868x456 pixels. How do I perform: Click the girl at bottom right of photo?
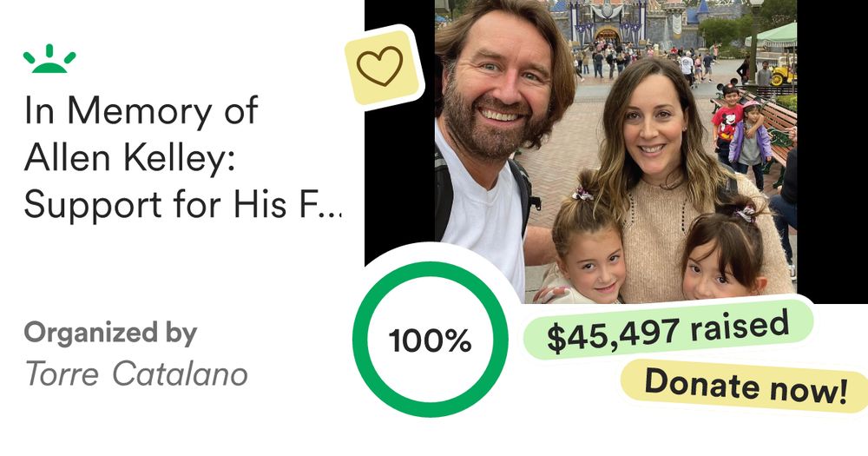pyautogui.click(x=722, y=252)
